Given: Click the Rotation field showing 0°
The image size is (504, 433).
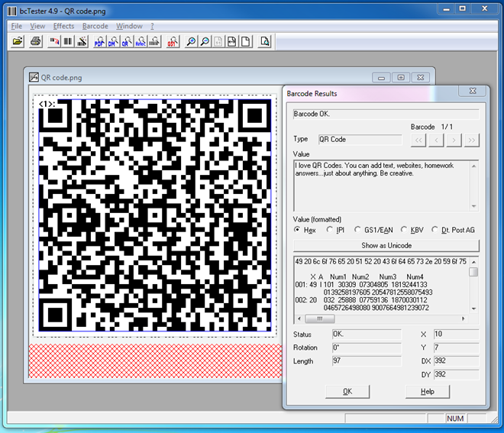Looking at the screenshot, I should pos(367,347).
